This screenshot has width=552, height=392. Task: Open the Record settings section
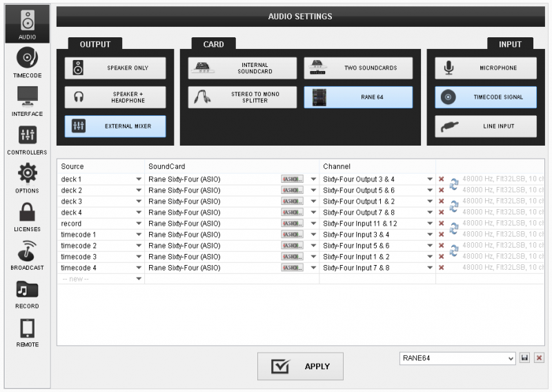coord(28,294)
